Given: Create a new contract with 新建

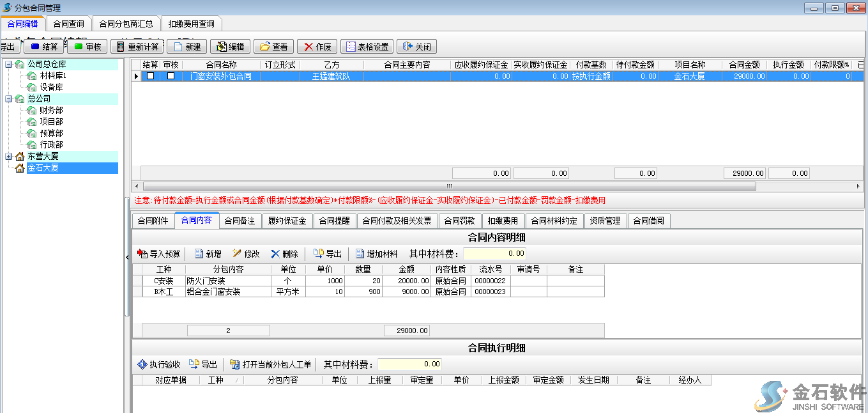Looking at the screenshot, I should (187, 47).
